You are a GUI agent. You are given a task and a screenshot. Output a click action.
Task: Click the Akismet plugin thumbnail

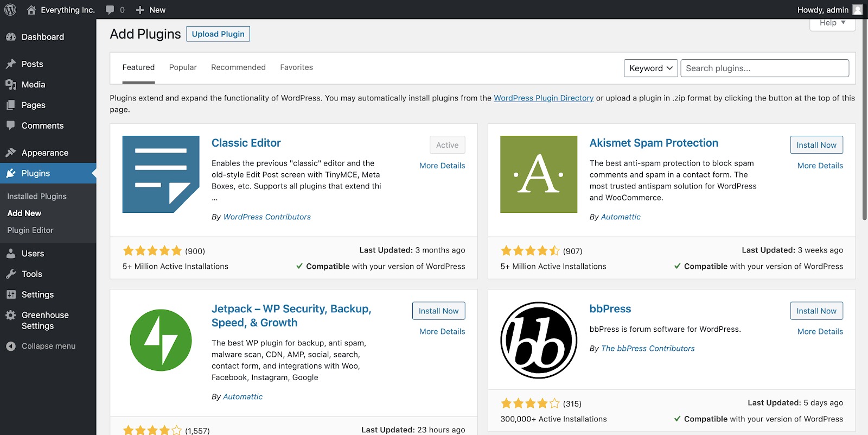tap(539, 174)
